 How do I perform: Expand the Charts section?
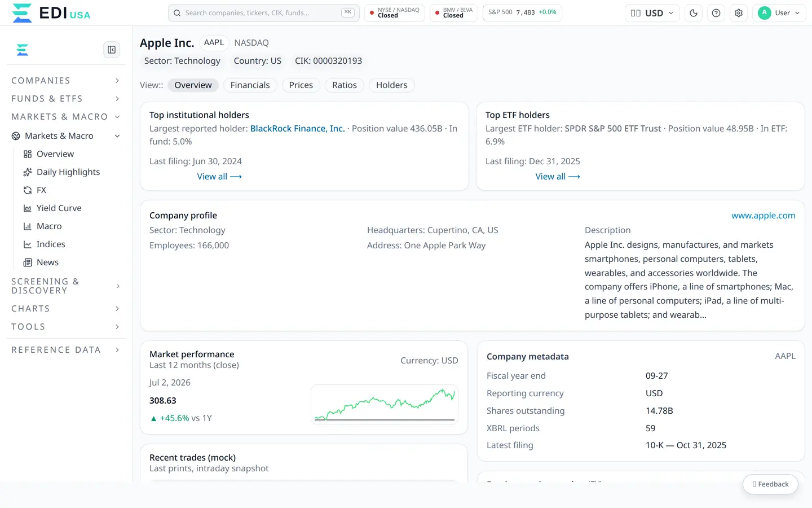click(x=66, y=309)
